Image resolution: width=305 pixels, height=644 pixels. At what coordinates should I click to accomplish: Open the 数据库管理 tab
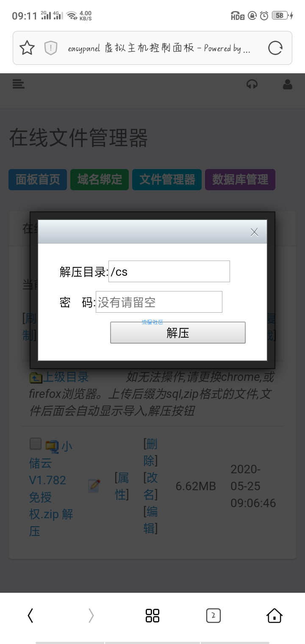[240, 180]
